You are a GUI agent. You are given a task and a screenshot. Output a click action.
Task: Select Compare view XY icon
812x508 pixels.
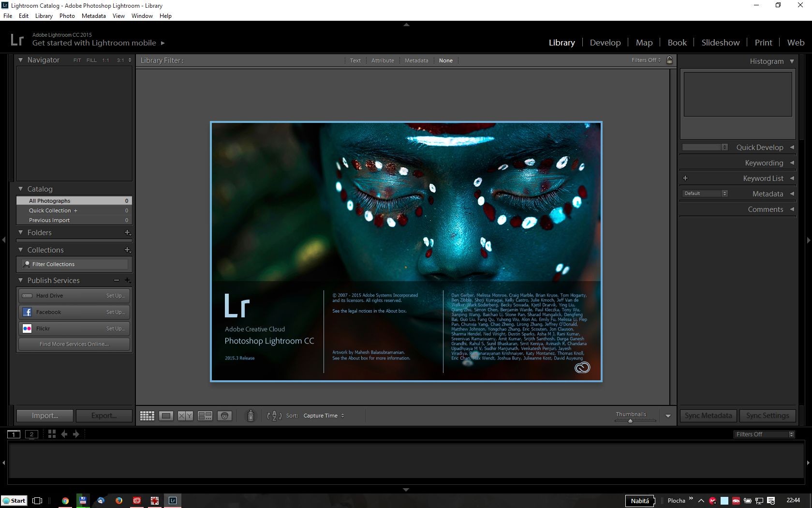(x=185, y=416)
